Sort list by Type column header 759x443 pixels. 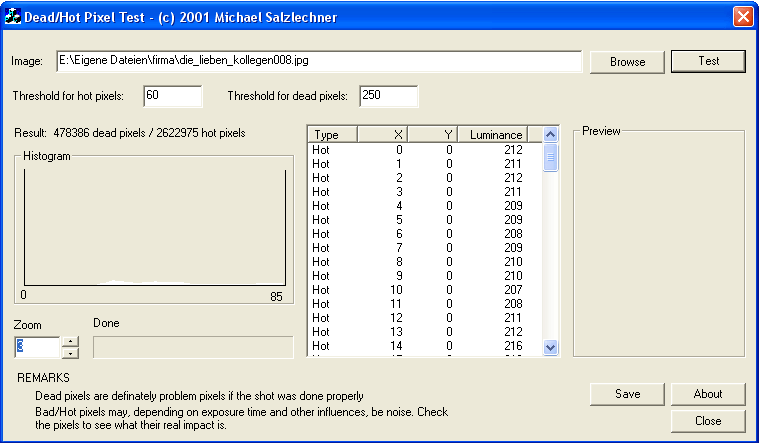(332, 135)
